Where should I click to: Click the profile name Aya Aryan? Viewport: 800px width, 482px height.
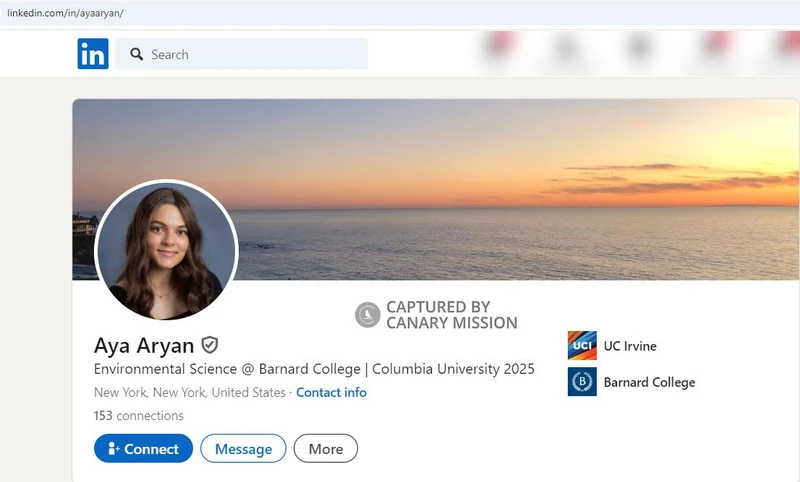[x=144, y=345]
